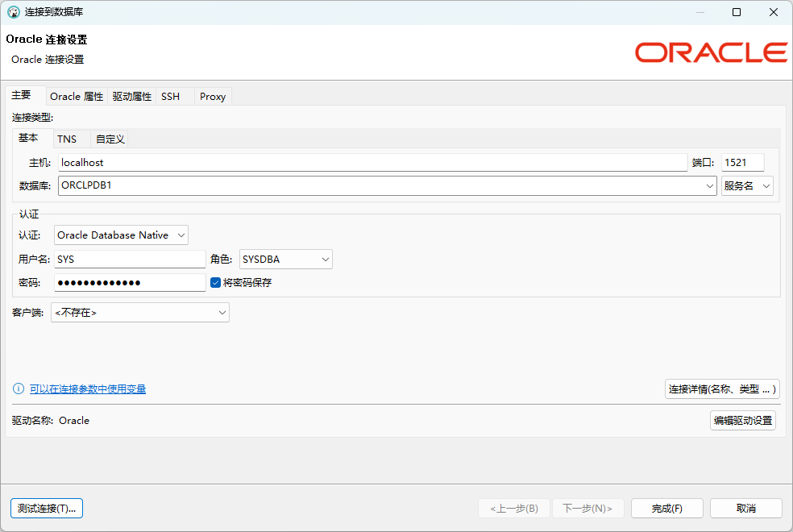Click the 主机 localhost input field

[373, 162]
